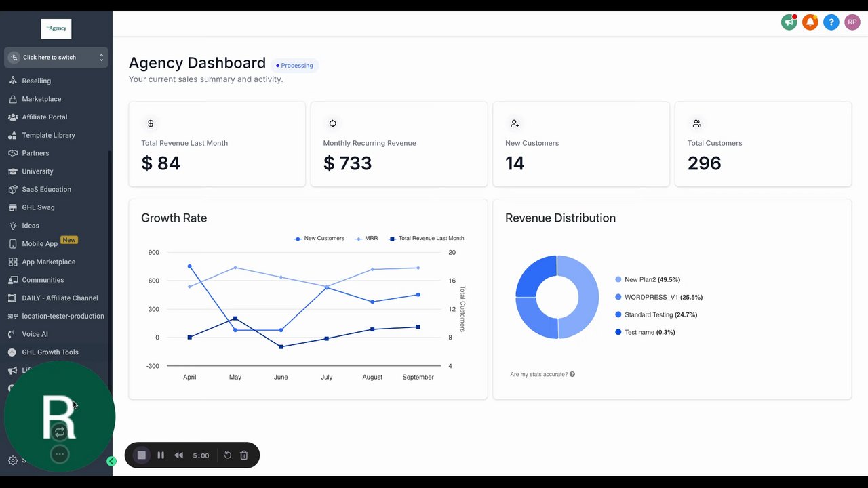
Task: Collapse the sidebar with the green arrow
Action: (112, 461)
